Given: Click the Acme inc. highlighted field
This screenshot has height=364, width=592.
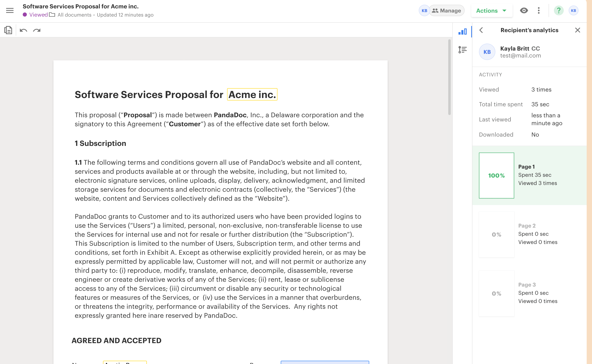Looking at the screenshot, I should click(x=252, y=94).
